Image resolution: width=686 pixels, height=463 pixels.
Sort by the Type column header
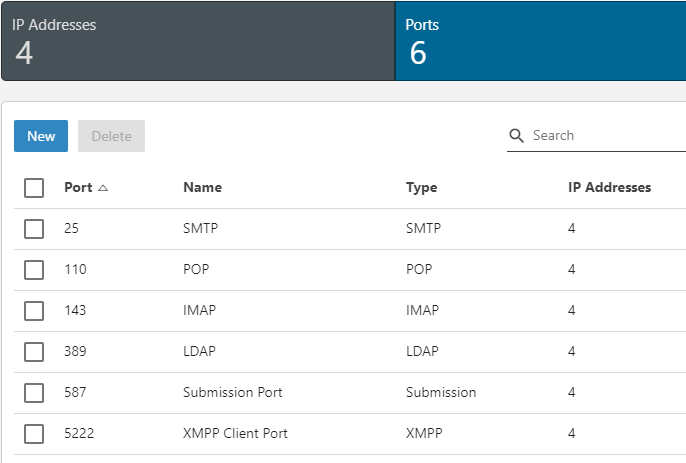click(421, 188)
